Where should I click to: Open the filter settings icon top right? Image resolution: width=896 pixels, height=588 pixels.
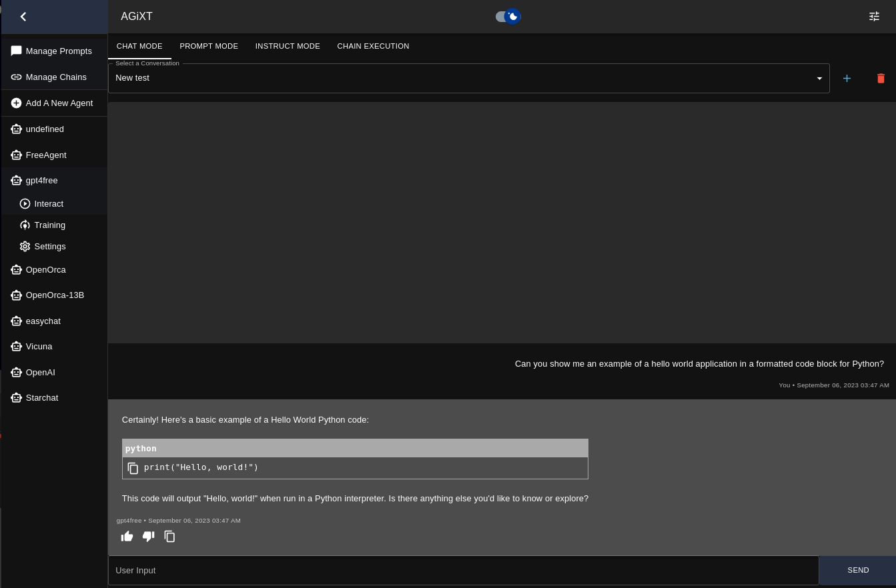point(874,16)
